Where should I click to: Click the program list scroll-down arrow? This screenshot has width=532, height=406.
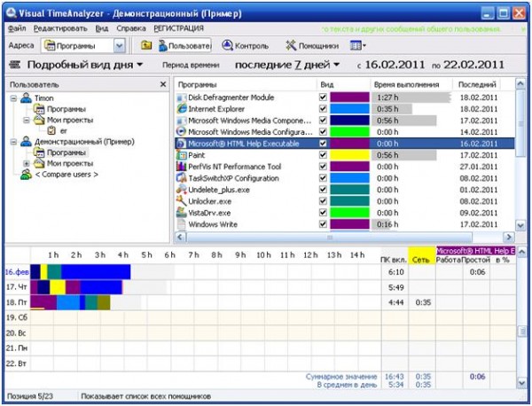[520, 225]
